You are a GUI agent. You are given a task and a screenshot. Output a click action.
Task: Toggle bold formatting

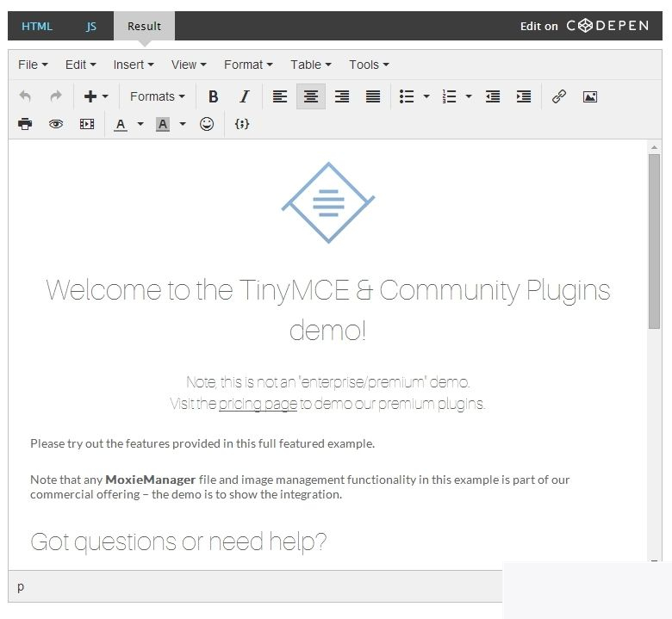[214, 96]
